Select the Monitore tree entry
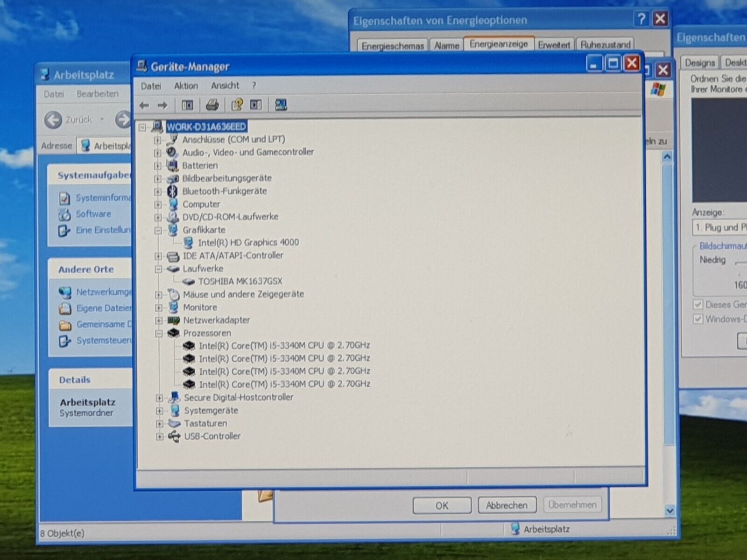This screenshot has height=560, width=747. click(200, 308)
